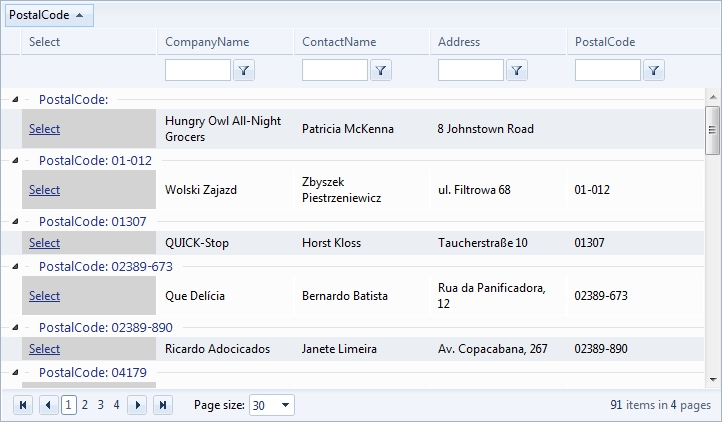
Task: Open the Address column filter menu
Action: click(517, 70)
